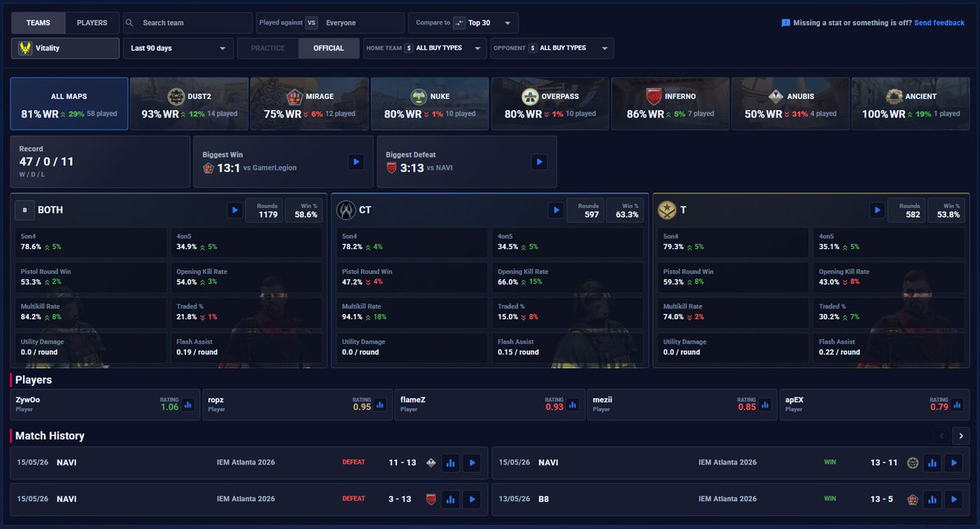
Task: Switch to the PLAYERS tab
Action: click(92, 23)
